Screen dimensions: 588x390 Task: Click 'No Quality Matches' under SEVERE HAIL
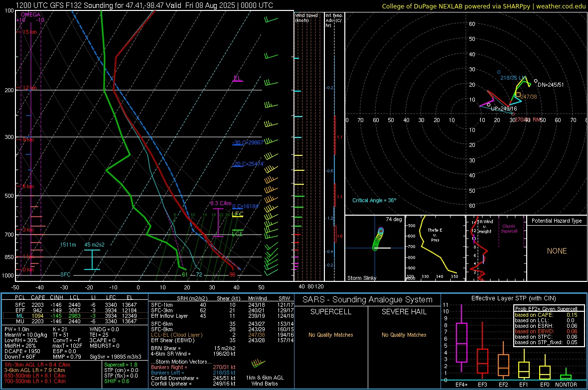coord(404,335)
